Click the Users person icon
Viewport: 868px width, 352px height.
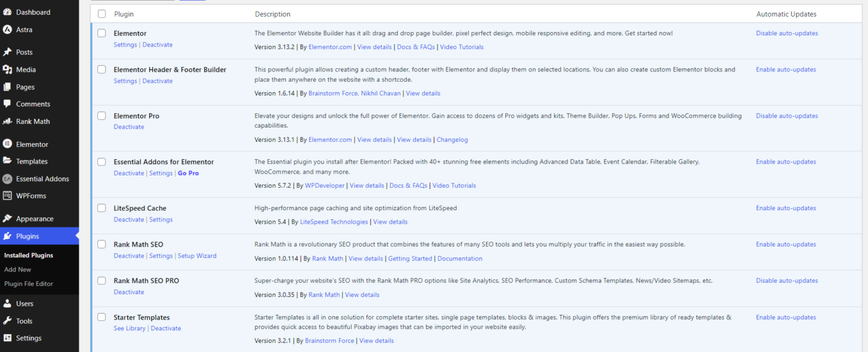(7, 304)
